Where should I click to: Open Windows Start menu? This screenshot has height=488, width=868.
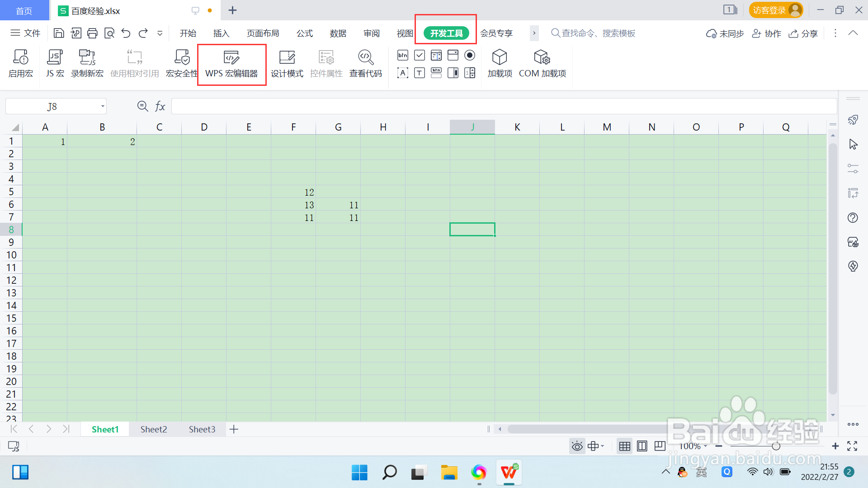click(360, 473)
